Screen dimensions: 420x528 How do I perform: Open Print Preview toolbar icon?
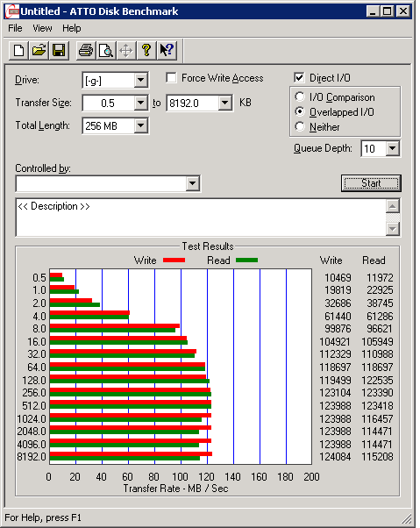[106, 51]
